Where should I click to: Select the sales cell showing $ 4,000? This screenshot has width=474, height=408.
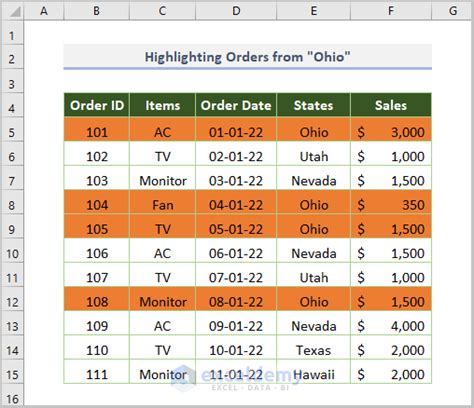(391, 323)
